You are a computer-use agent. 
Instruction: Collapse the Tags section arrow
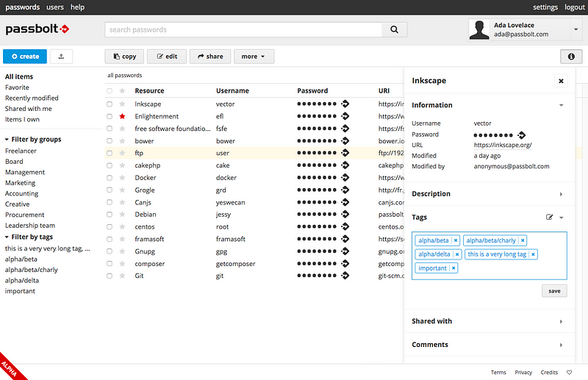tap(562, 218)
